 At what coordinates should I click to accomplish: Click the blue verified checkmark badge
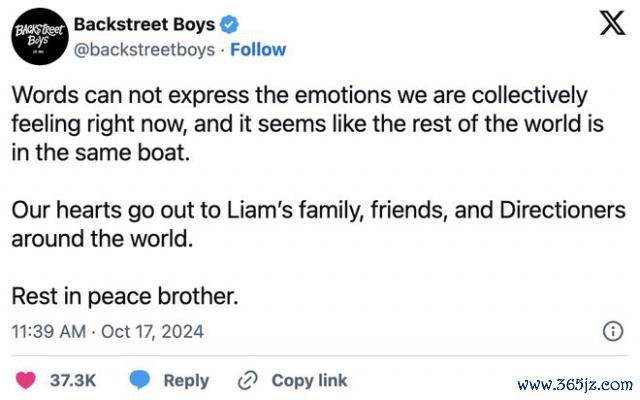click(x=229, y=25)
